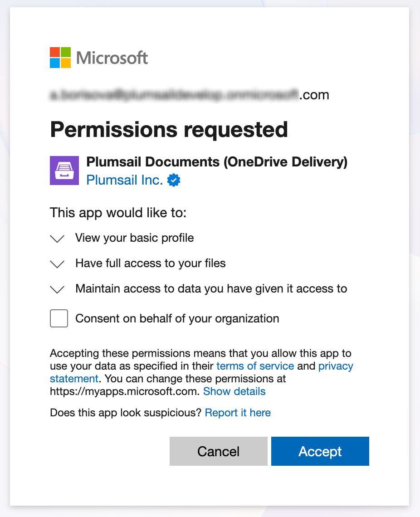Click the blurred account email address
420x517 pixels.
[x=189, y=94]
